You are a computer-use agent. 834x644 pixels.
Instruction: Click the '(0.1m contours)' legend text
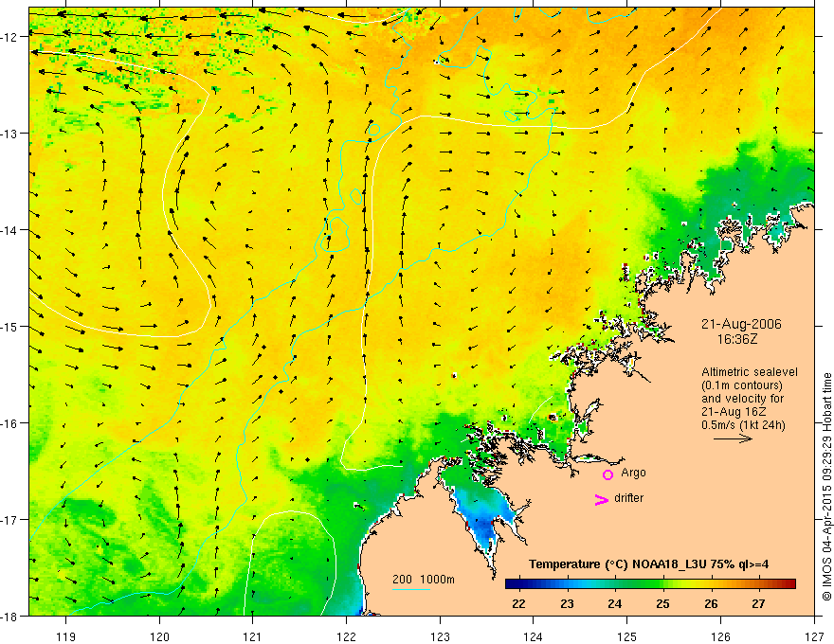(x=742, y=385)
